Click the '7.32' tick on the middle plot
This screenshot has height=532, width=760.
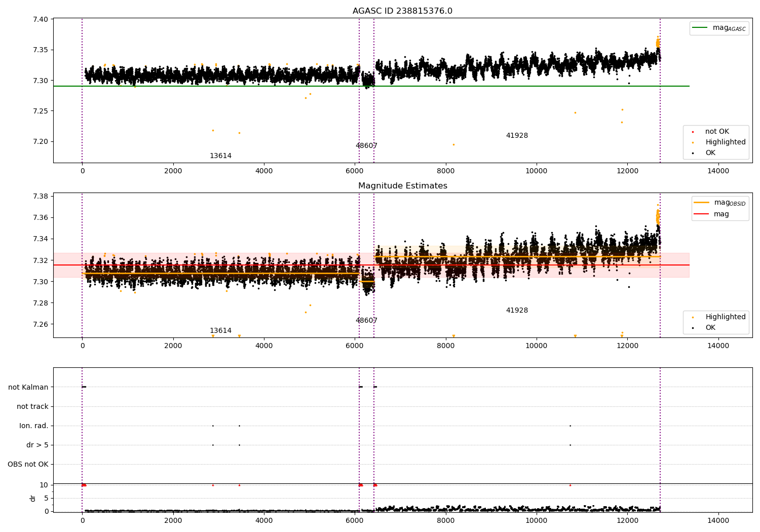click(41, 260)
